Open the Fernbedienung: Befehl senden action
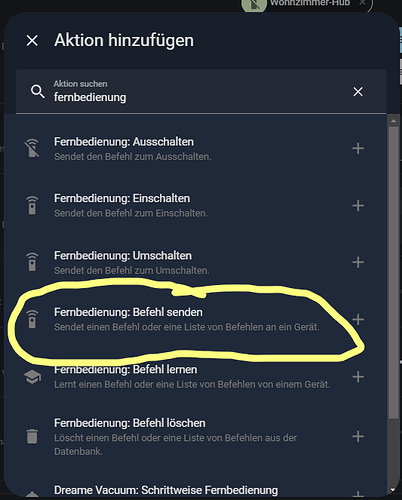 click(x=195, y=319)
